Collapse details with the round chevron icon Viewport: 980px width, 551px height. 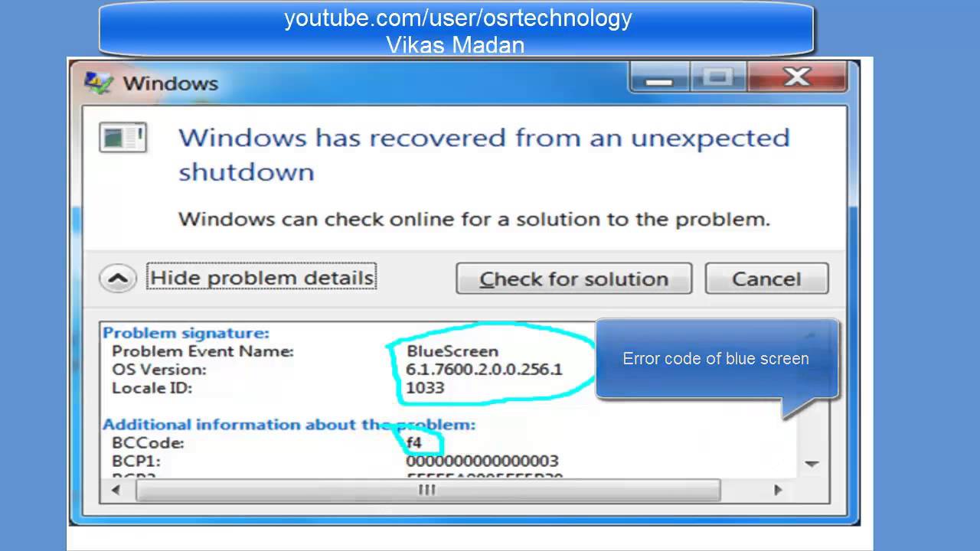[x=118, y=279]
